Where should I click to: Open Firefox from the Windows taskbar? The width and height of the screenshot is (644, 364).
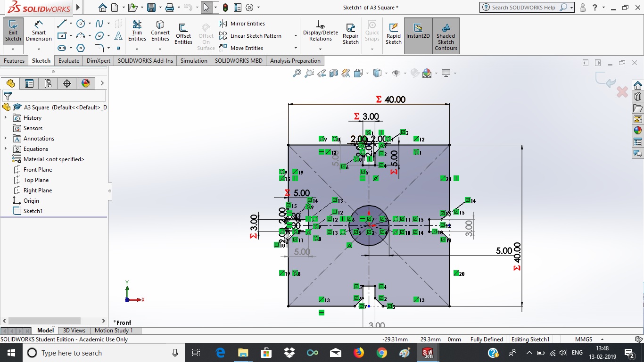point(359,353)
